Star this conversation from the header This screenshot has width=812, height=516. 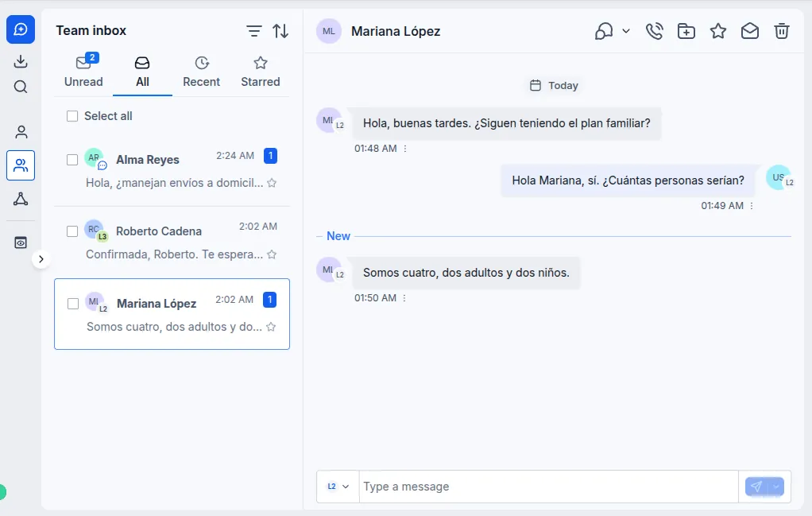(x=717, y=31)
